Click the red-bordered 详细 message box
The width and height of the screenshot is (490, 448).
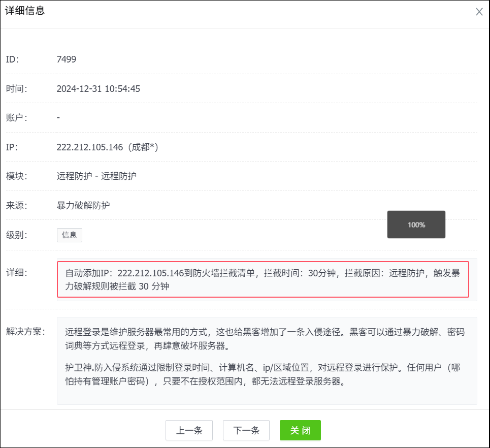pyautogui.click(x=263, y=279)
